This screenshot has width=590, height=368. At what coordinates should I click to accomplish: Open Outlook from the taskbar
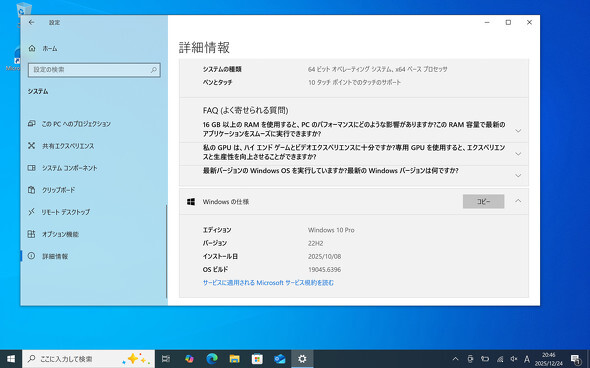pyautogui.click(x=280, y=359)
